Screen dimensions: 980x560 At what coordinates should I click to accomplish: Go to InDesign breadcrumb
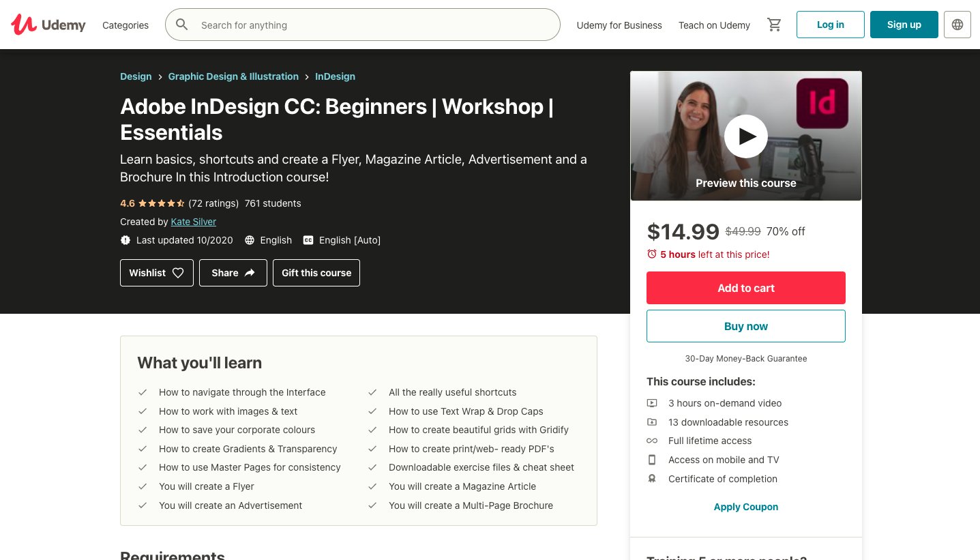click(x=335, y=76)
